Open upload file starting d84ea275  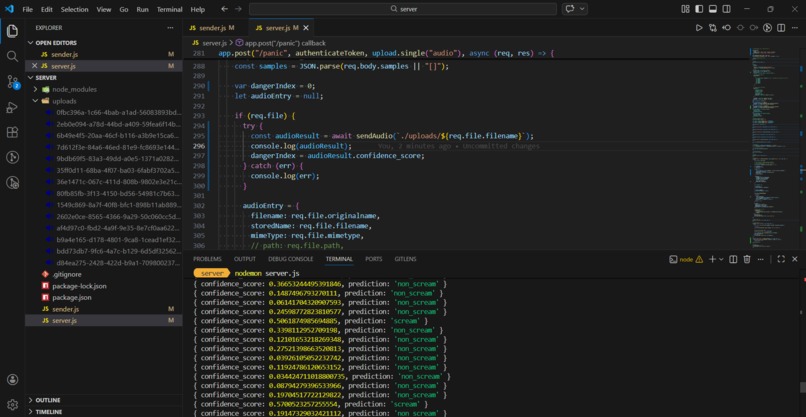[103, 263]
